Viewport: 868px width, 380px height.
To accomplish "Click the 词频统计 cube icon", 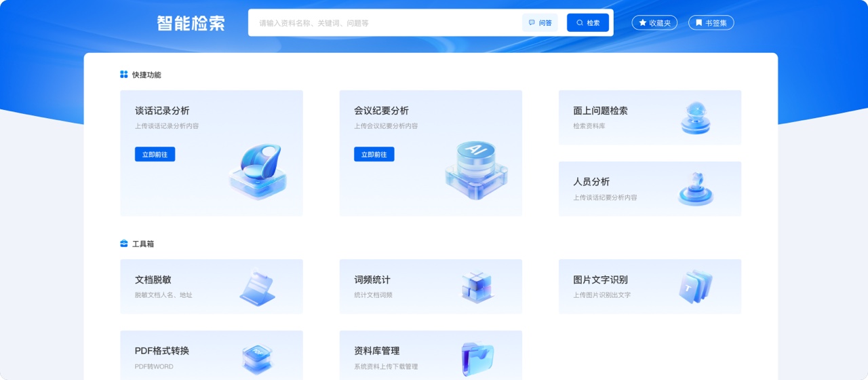I will tap(477, 287).
